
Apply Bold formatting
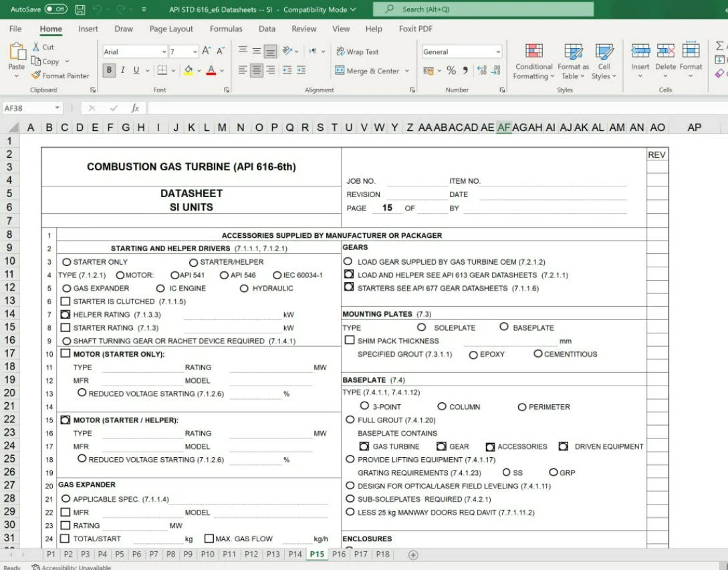[x=109, y=70]
